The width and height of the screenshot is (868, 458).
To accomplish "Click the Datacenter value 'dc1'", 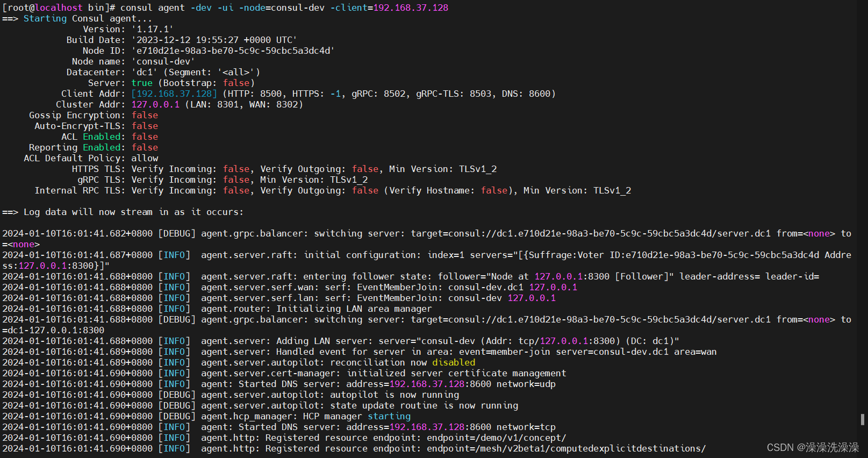I will (145, 72).
